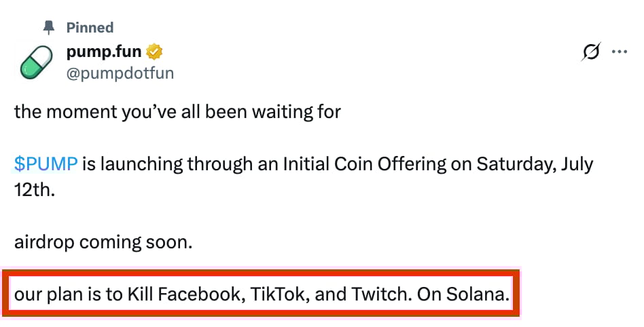The width and height of the screenshot is (644, 327).
Task: Click the pushpin icon beside Pinned
Action: tap(49, 28)
